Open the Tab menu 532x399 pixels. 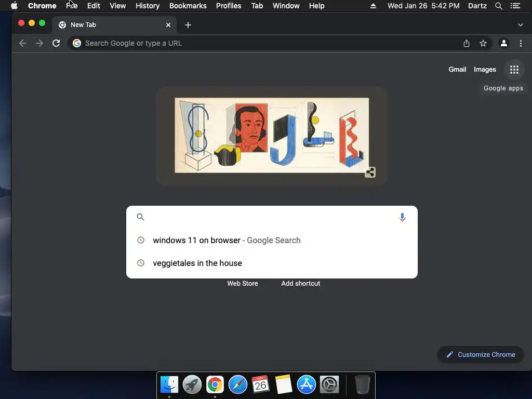click(257, 6)
